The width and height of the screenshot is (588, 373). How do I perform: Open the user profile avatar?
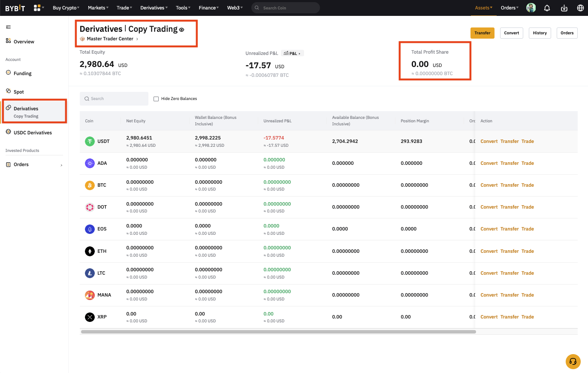(x=531, y=8)
